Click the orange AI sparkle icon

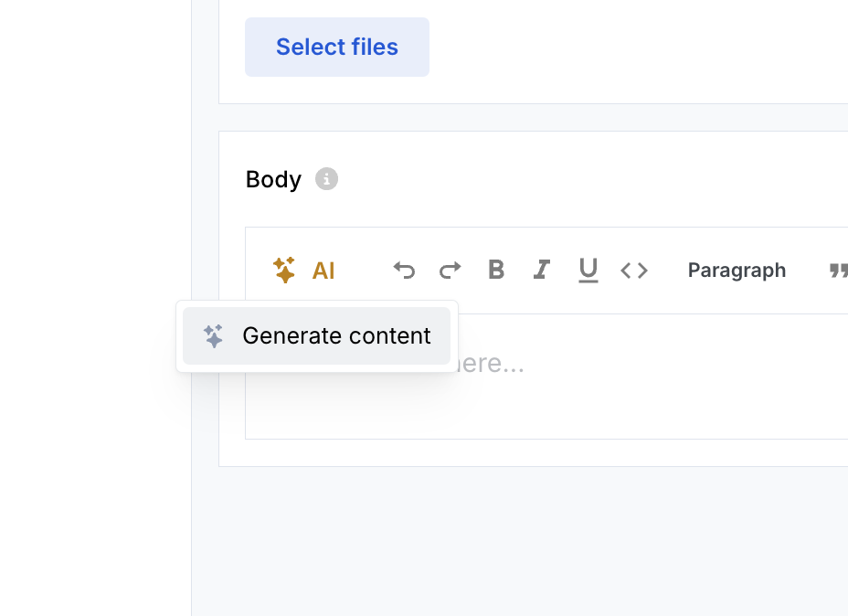pyautogui.click(x=284, y=270)
